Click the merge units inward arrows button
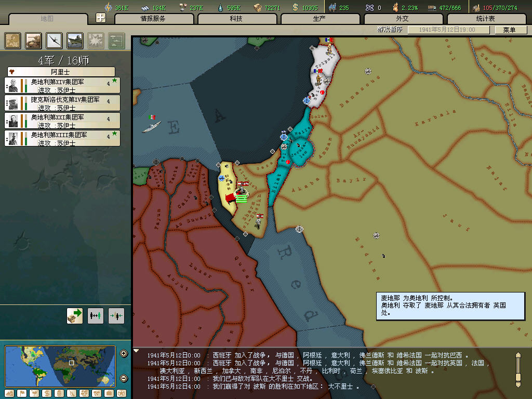Screen dimensions: 532x399 pos(116,316)
